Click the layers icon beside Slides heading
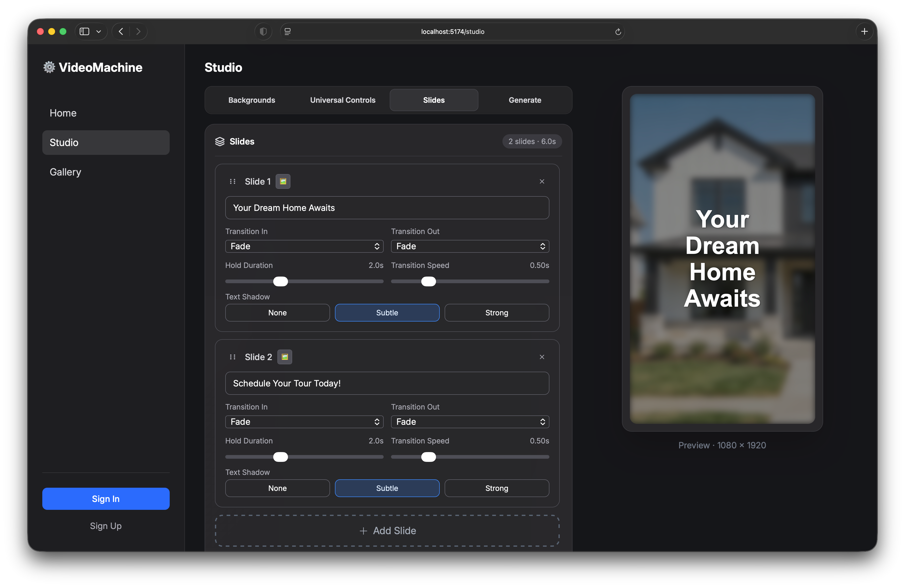 pos(220,141)
